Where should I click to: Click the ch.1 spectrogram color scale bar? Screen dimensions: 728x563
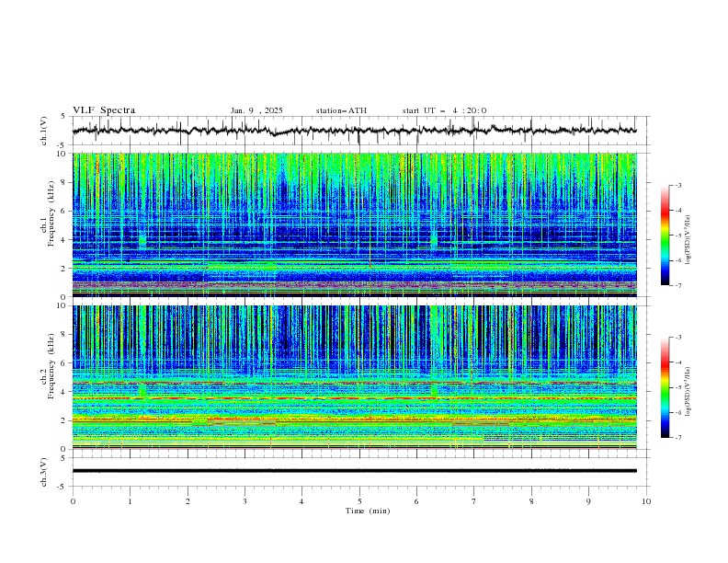[665, 236]
